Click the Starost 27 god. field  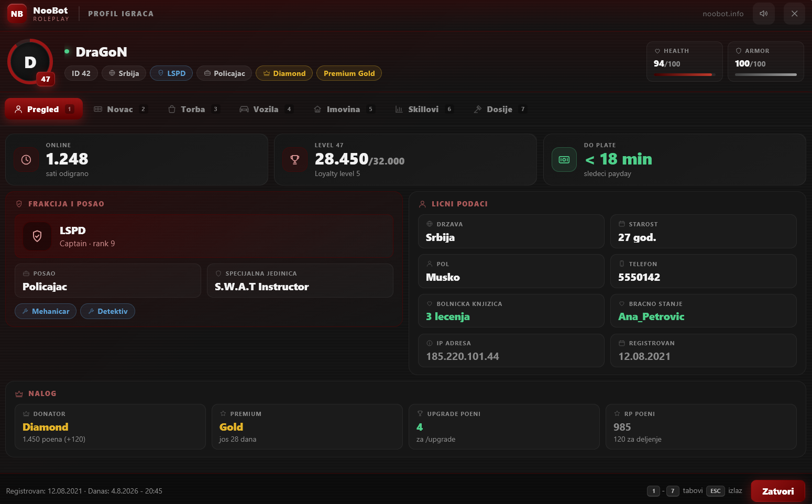click(704, 232)
